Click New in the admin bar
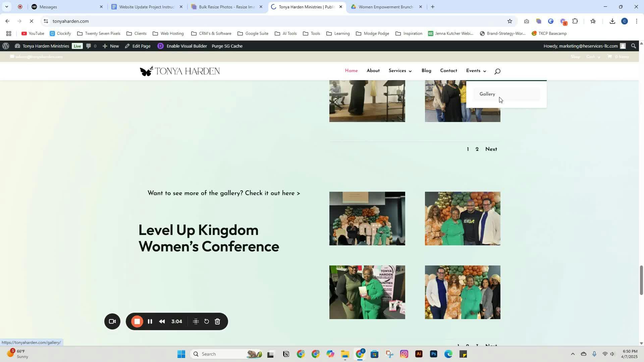The height and width of the screenshot is (362, 644). click(111, 46)
